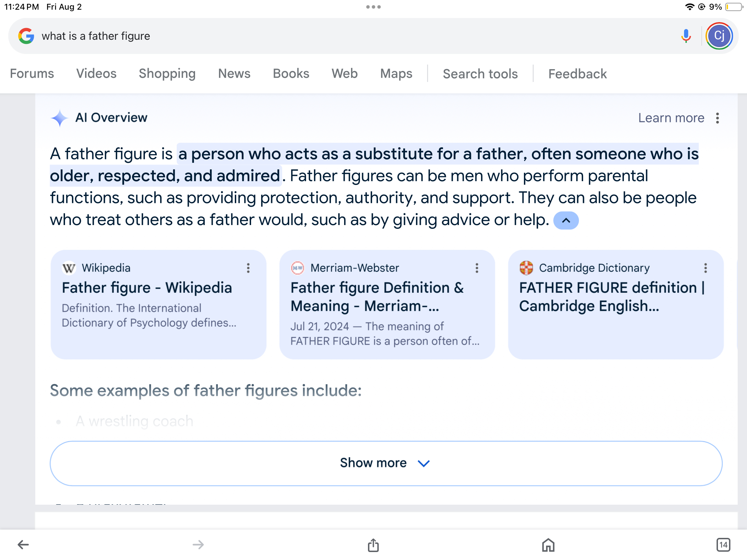Expand overview with Show more button
The width and height of the screenshot is (747, 560).
coord(386,463)
